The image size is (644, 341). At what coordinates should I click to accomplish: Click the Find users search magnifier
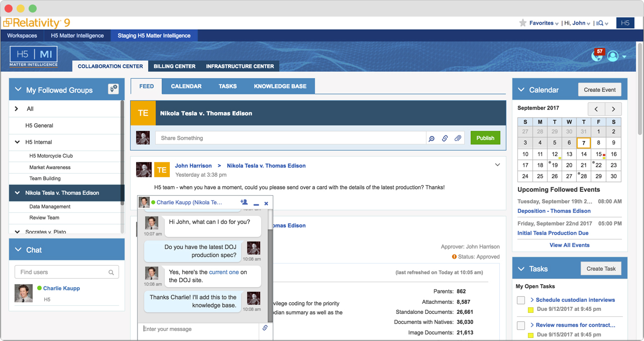point(111,273)
